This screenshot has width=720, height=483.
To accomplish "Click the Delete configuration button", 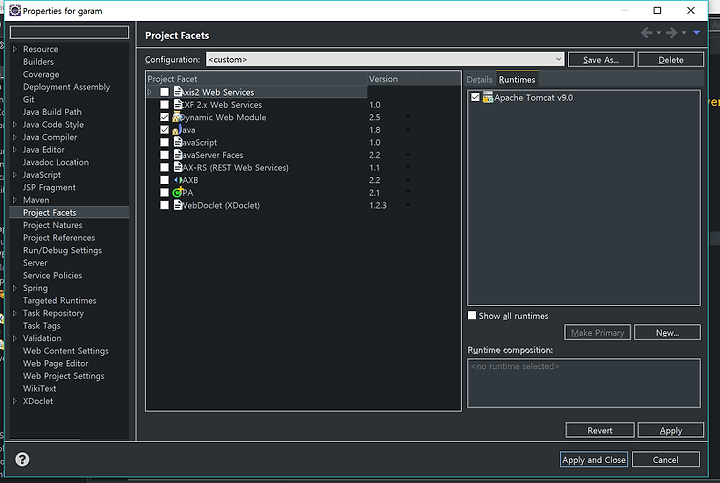I will coord(671,60).
